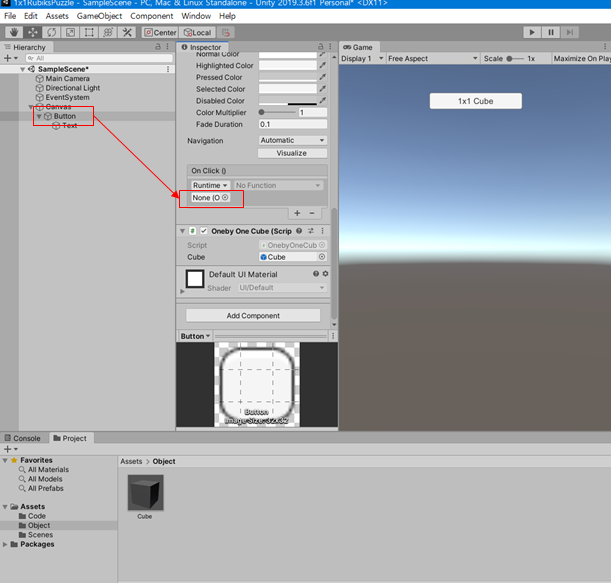Open Oneby One Cube component menu
Image resolution: width=611 pixels, height=583 pixels.
point(322,231)
